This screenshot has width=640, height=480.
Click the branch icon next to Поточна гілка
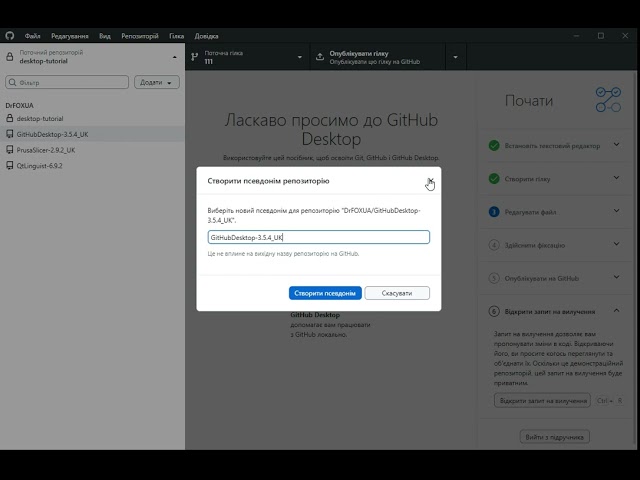coord(195,57)
